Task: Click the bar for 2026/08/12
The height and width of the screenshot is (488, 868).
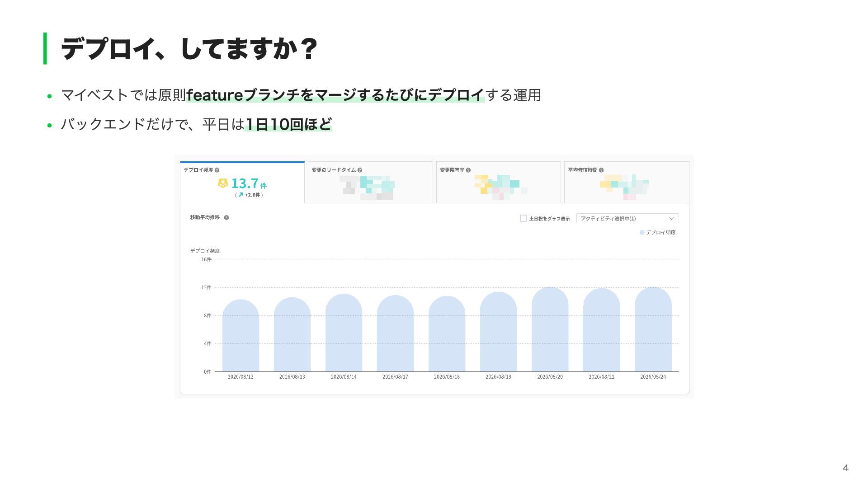Action: pos(241,335)
